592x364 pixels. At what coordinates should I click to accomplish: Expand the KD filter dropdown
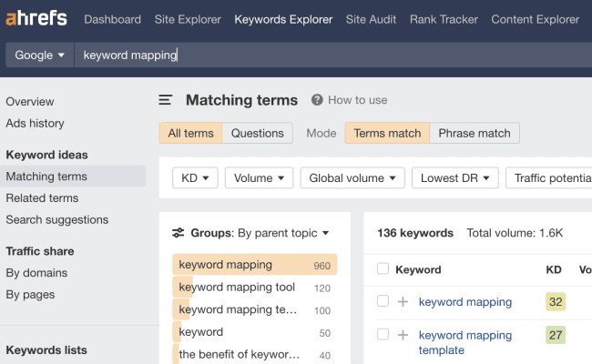195,178
